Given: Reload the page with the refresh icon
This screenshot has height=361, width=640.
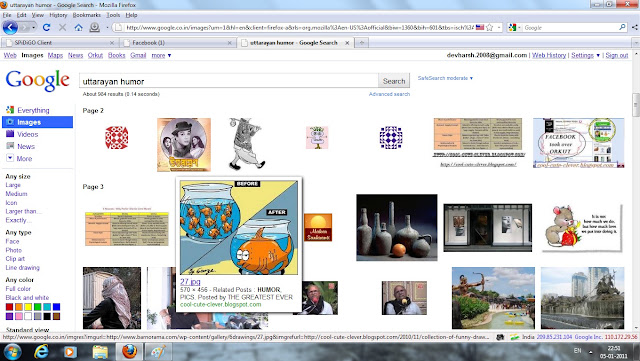Looking at the screenshot, I should 47,27.
